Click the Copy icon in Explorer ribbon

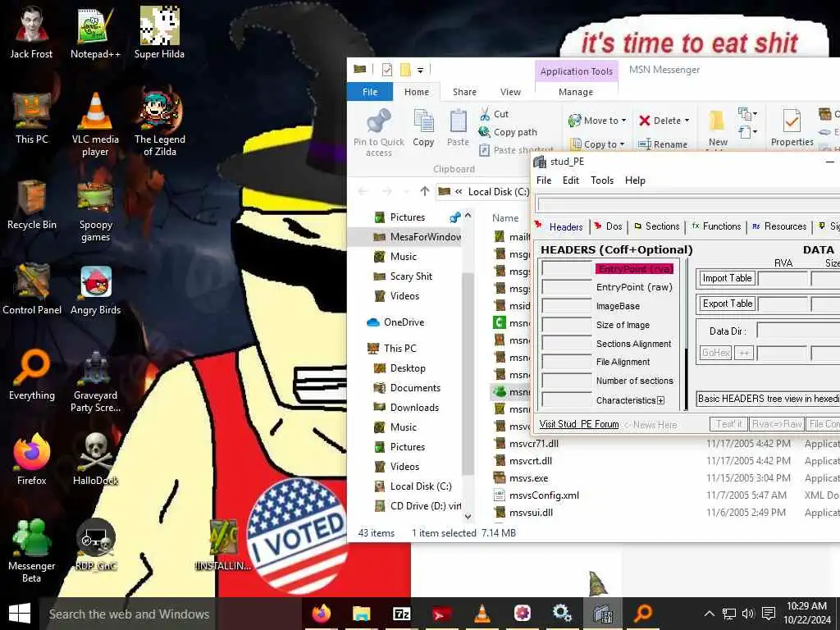tap(423, 127)
